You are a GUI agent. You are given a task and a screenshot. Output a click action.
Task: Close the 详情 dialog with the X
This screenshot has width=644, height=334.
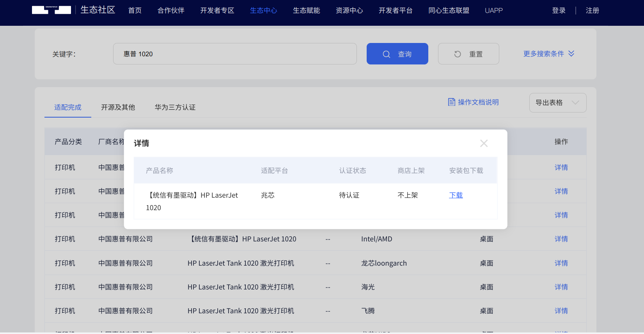[x=484, y=143]
